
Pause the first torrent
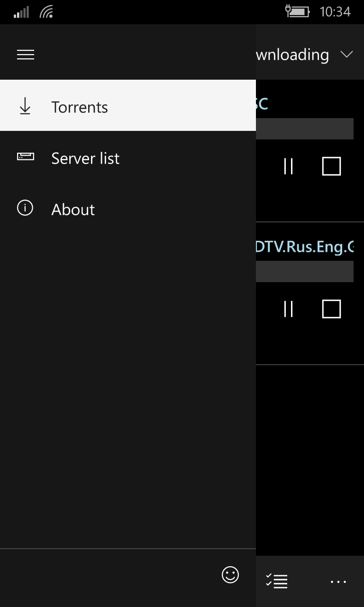tap(288, 166)
